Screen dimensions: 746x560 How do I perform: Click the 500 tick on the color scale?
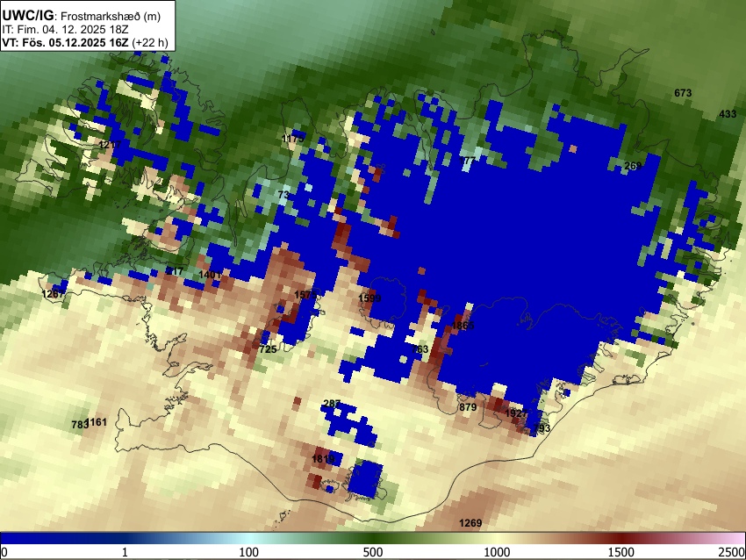click(373, 552)
